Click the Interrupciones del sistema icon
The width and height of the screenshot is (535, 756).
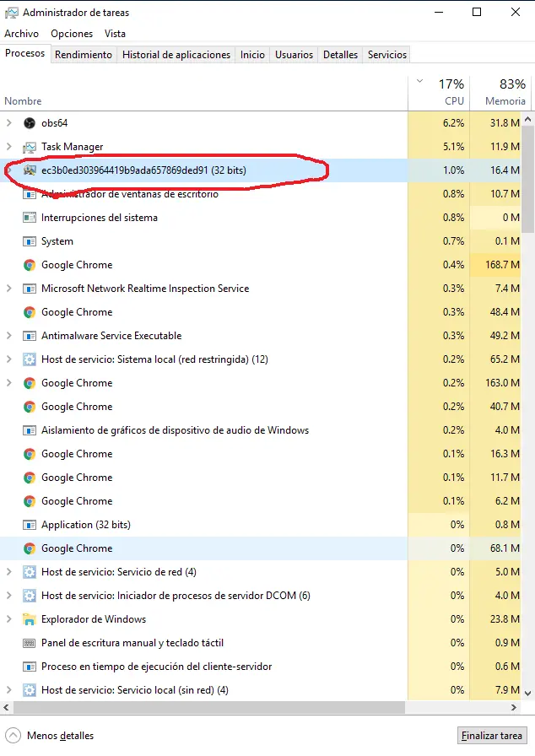click(x=30, y=218)
